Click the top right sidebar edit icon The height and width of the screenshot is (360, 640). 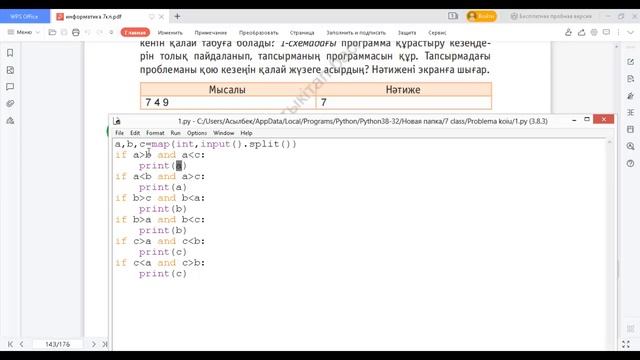tap(631, 62)
